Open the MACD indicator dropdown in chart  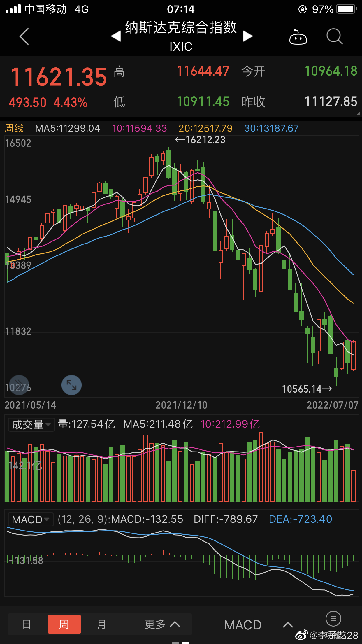coord(31,519)
